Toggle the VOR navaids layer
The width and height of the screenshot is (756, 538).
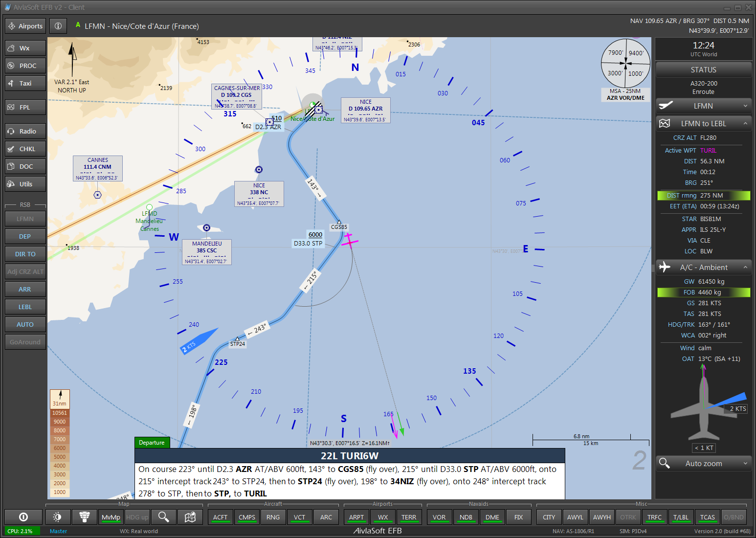[439, 517]
